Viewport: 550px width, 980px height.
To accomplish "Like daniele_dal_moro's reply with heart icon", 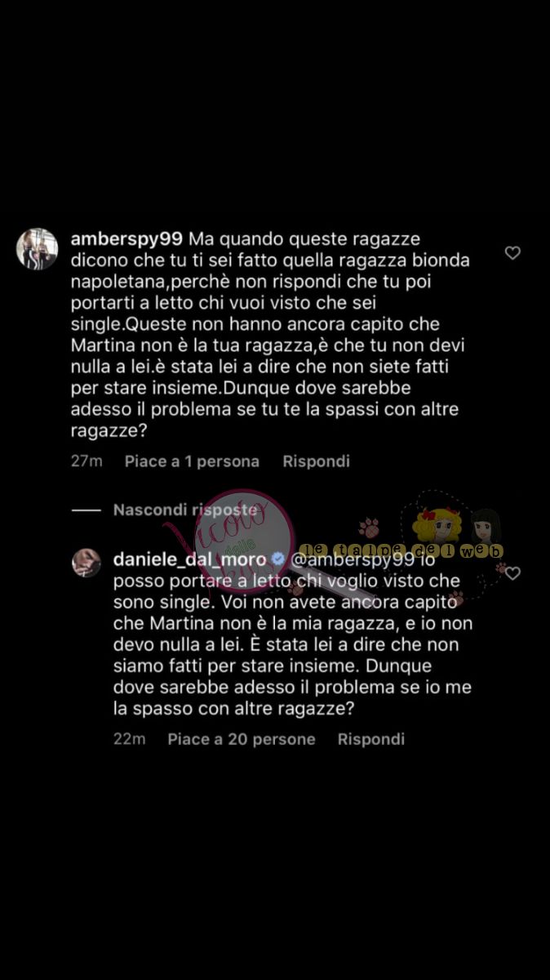I will point(512,573).
